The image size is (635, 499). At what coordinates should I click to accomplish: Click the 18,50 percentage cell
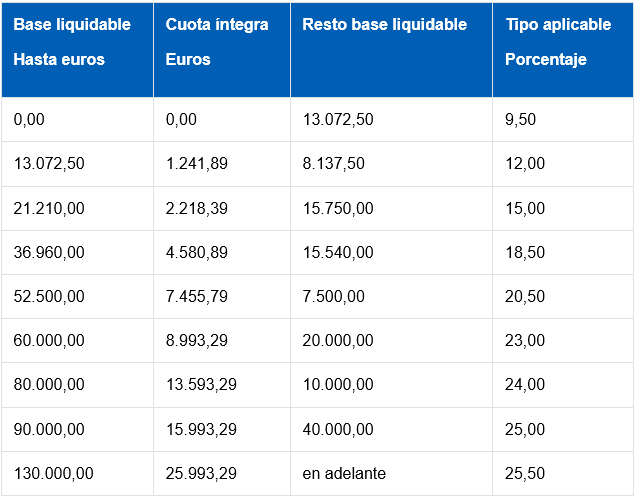tap(525, 252)
